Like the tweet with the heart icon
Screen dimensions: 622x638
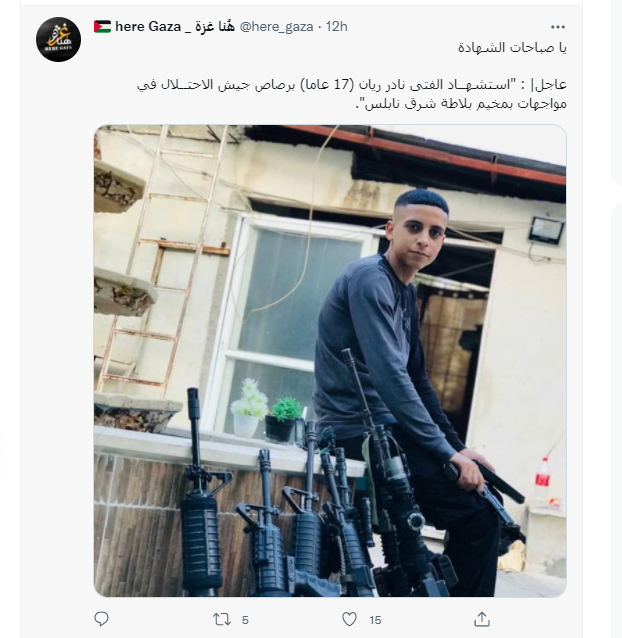349,620
